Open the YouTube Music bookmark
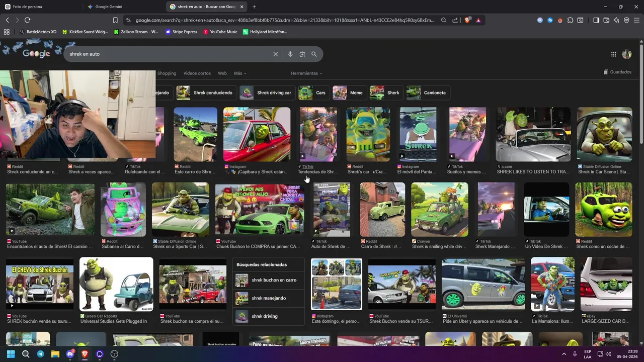The width and height of the screenshot is (644, 362). 220,32
